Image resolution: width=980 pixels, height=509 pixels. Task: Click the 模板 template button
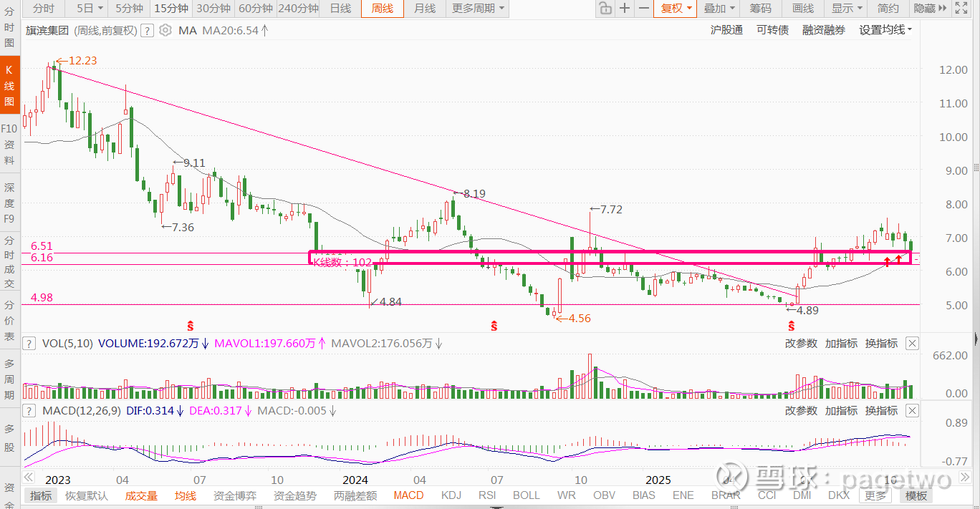[x=915, y=495]
